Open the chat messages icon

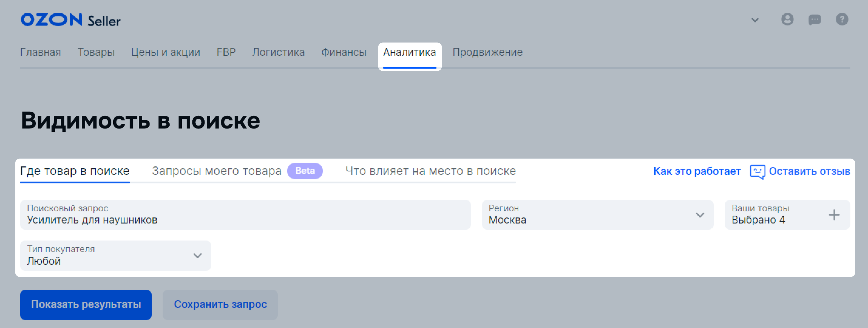coord(814,20)
